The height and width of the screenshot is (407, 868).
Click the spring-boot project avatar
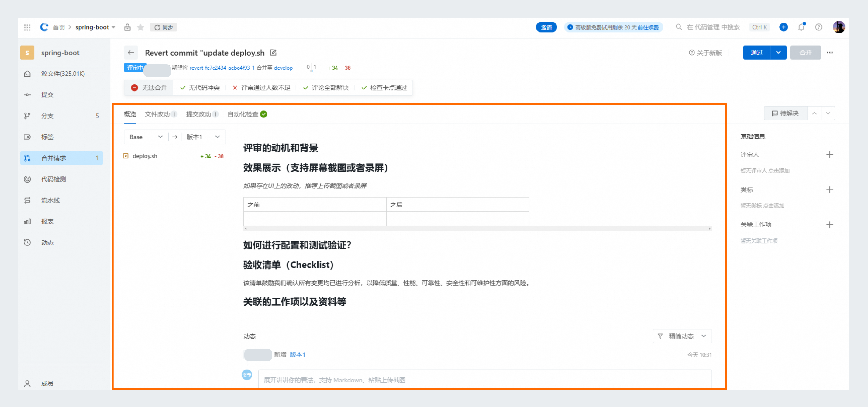pyautogui.click(x=27, y=53)
